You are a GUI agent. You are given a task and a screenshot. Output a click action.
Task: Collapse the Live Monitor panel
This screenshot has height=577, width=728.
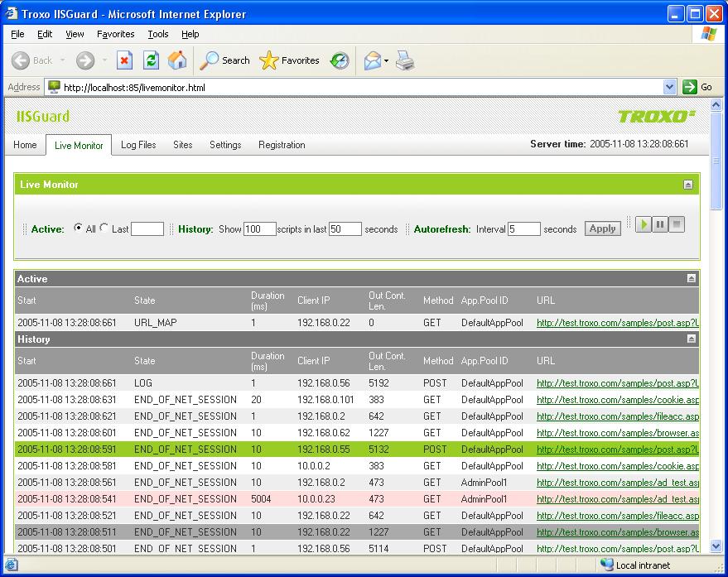[x=688, y=185]
